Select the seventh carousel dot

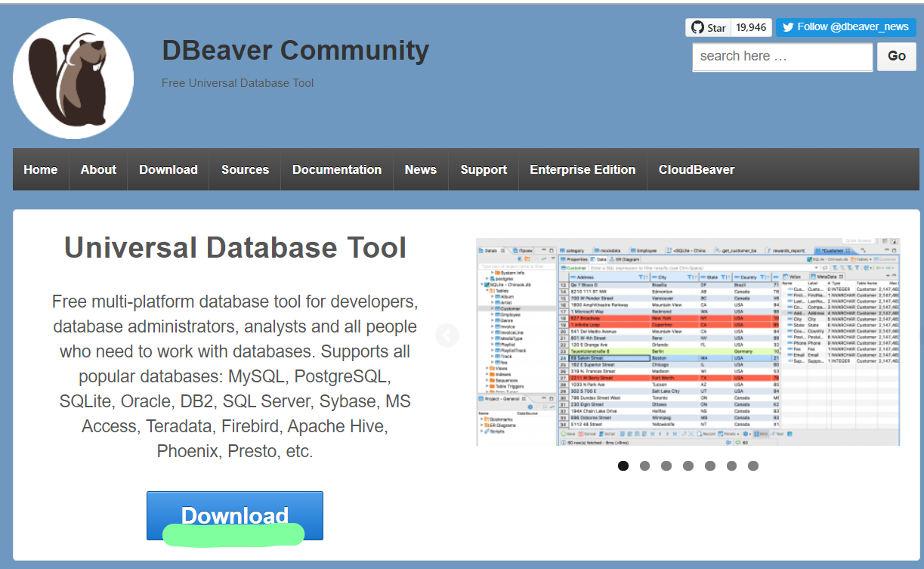753,465
